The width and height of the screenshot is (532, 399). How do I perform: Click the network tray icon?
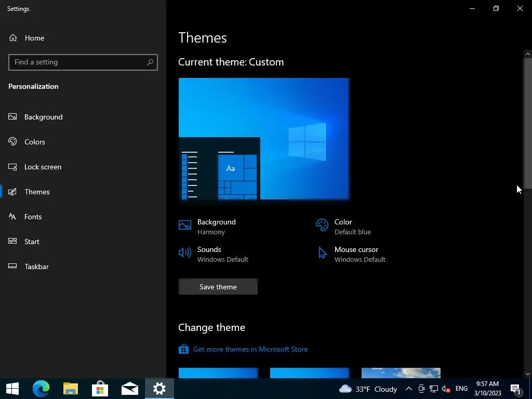pos(434,389)
